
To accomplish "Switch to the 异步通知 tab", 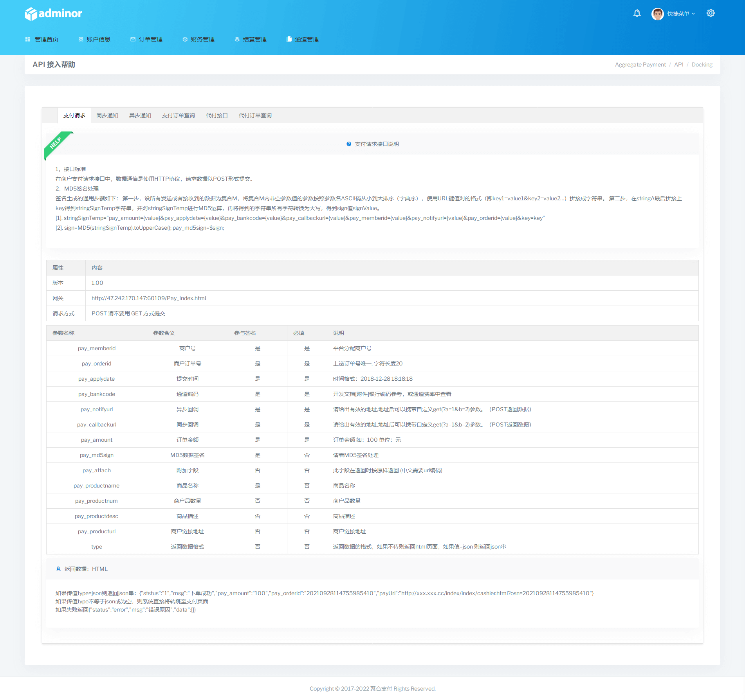I will tap(140, 115).
